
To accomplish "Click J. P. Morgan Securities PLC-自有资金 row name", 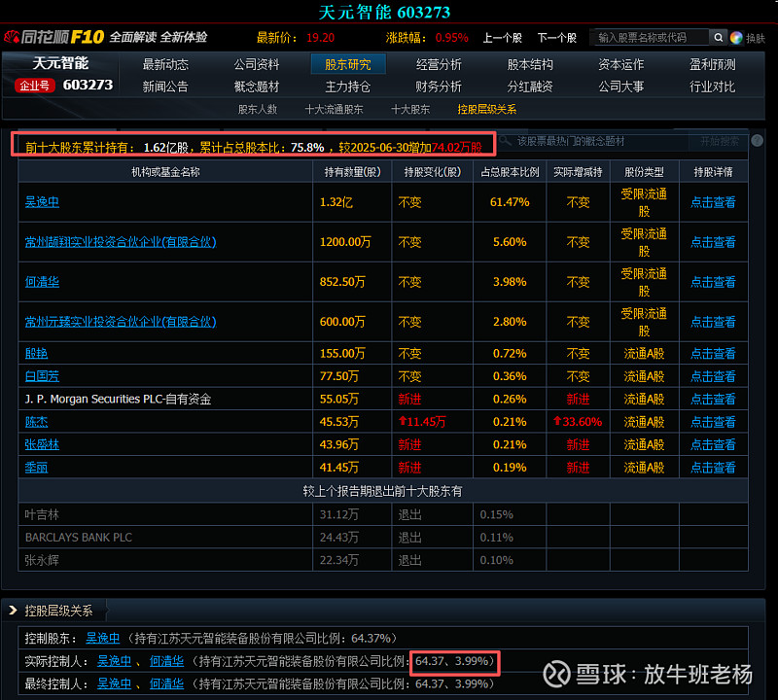I will (118, 399).
